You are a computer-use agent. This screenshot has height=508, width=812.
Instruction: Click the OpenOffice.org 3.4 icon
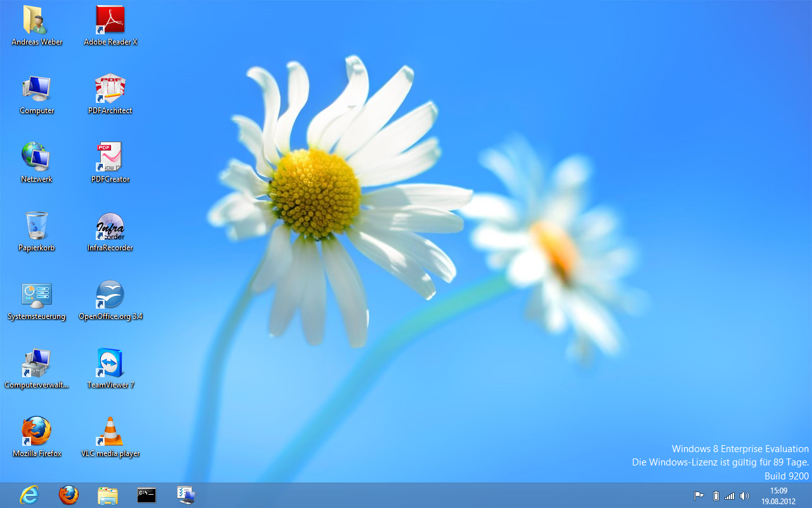[110, 295]
